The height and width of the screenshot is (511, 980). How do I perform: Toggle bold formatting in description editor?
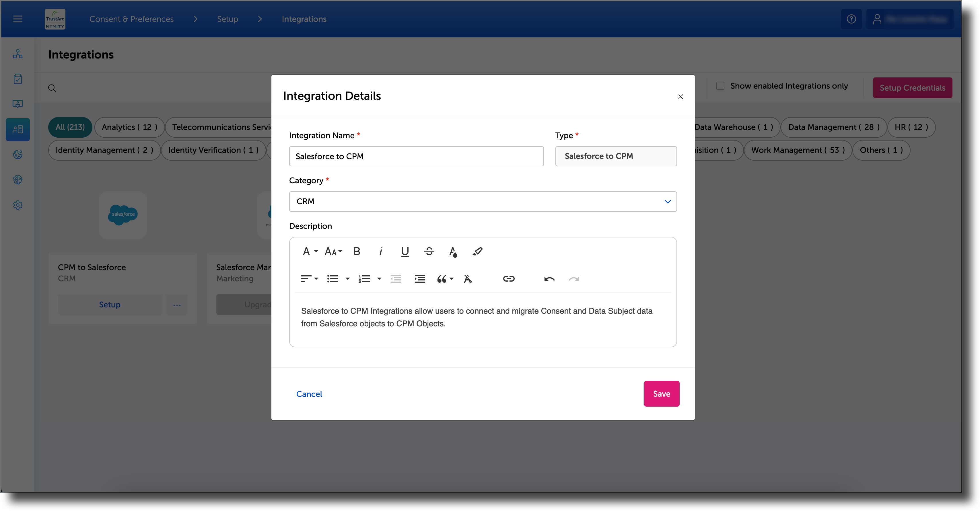357,251
